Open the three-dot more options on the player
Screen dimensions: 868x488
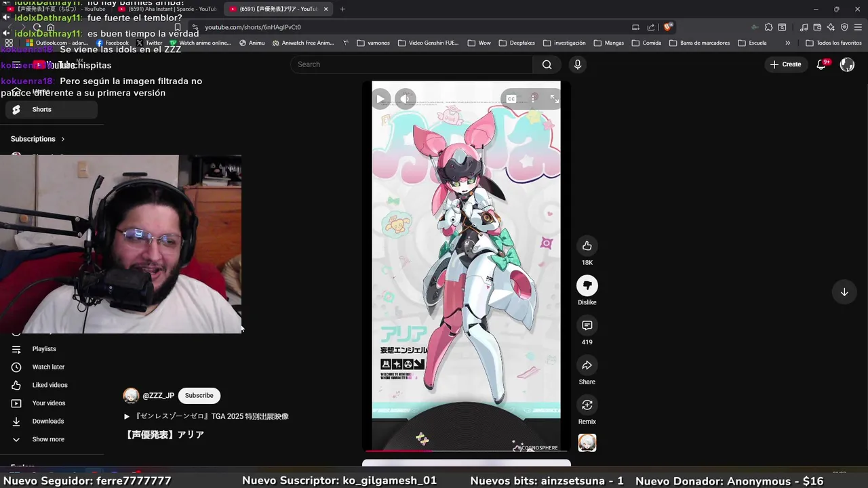[x=534, y=99]
